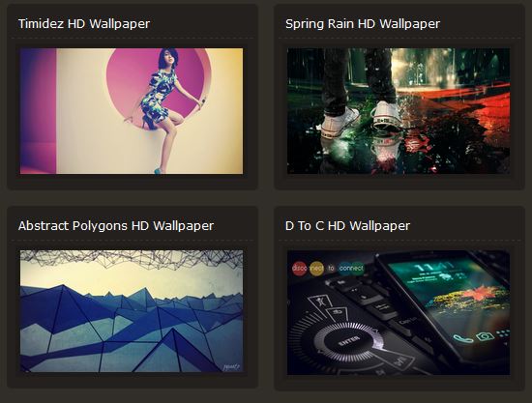Viewport: 532px width, 403px height.
Task: Click the Timidez wallpaper thumbnail image
Action: pyautogui.click(x=132, y=111)
